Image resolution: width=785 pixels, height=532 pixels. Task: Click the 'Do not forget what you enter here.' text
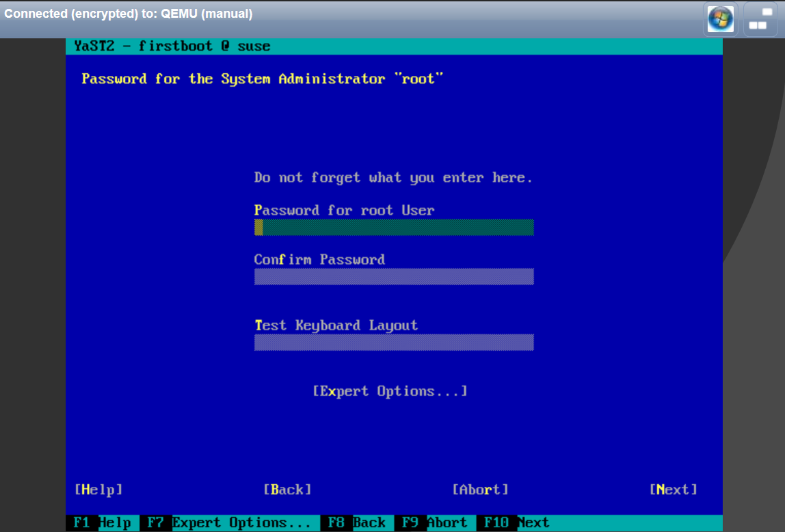click(x=393, y=178)
